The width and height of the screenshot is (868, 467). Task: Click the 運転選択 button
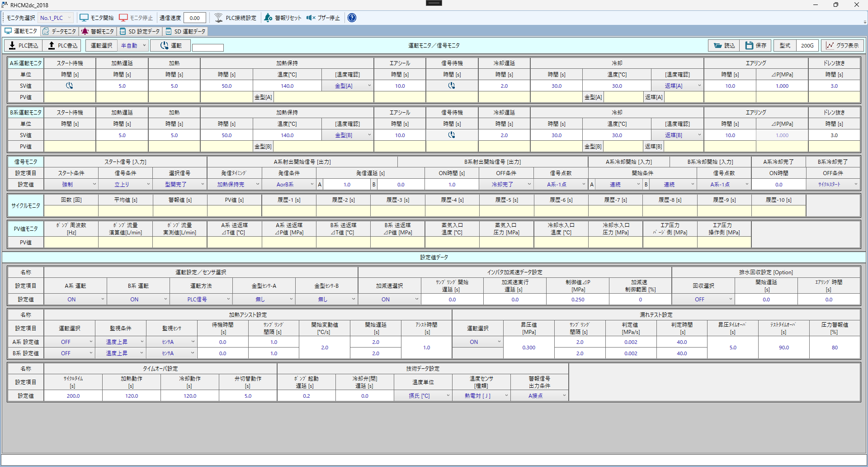101,46
